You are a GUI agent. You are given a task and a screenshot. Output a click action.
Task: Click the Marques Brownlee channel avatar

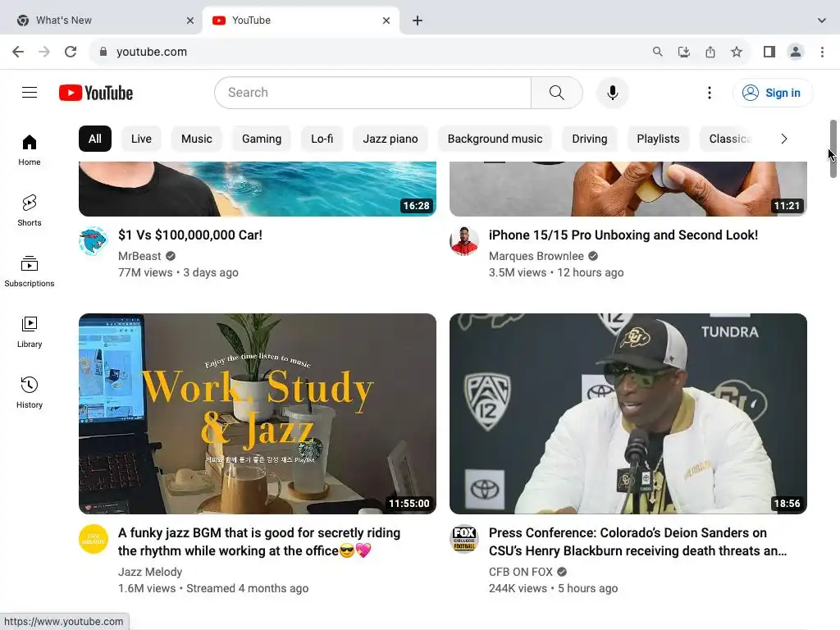(464, 241)
